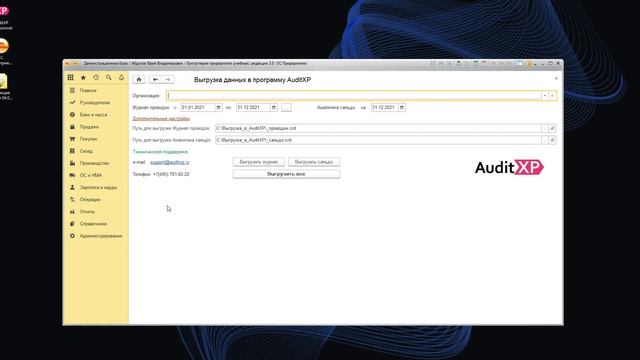Click the Техническая поддержка heading
This screenshot has width=640, height=360.
pyautogui.click(x=160, y=151)
